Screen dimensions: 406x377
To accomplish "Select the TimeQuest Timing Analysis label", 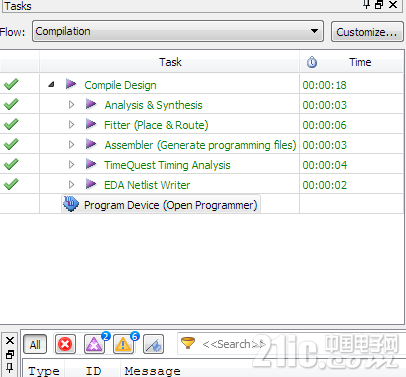I will pyautogui.click(x=167, y=165).
